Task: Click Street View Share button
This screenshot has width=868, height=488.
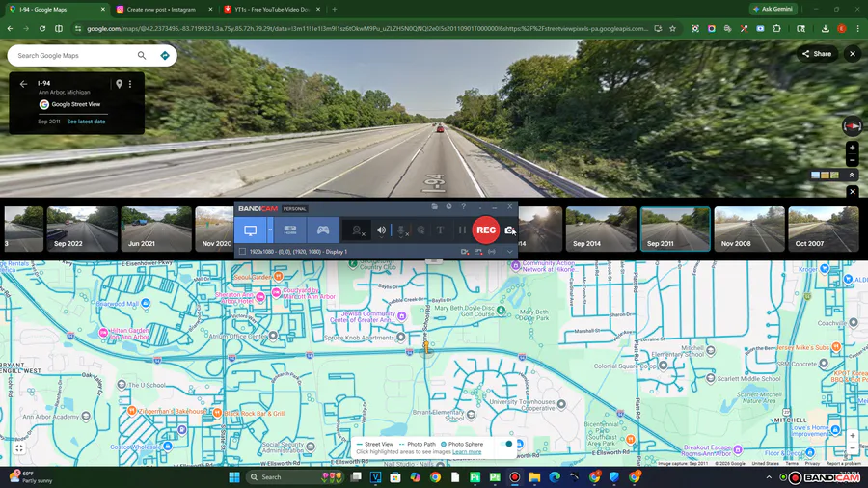Action: click(817, 54)
